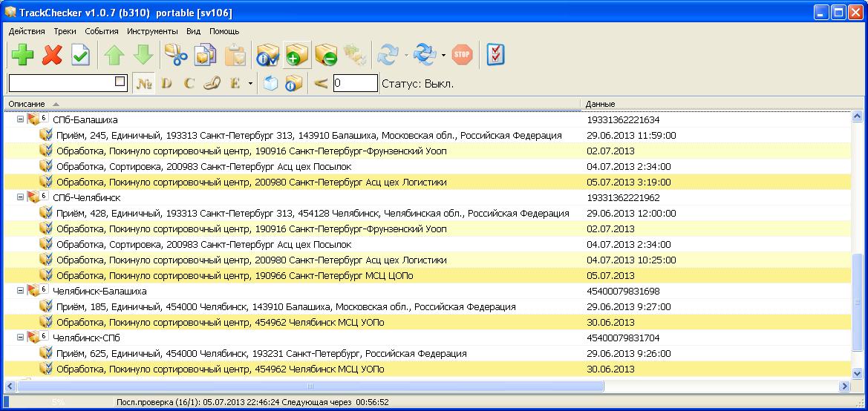Click the box with green minus icon
Viewport: 868px width, 411px height.
pyautogui.click(x=325, y=55)
